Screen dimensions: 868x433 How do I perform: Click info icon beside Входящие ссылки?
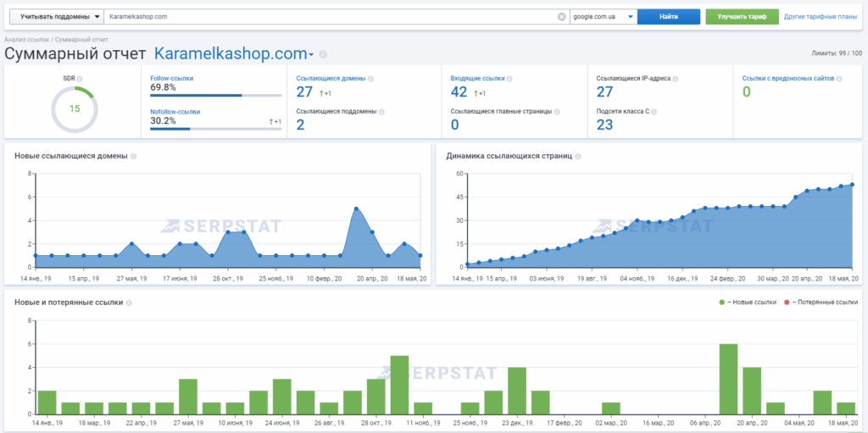(509, 79)
